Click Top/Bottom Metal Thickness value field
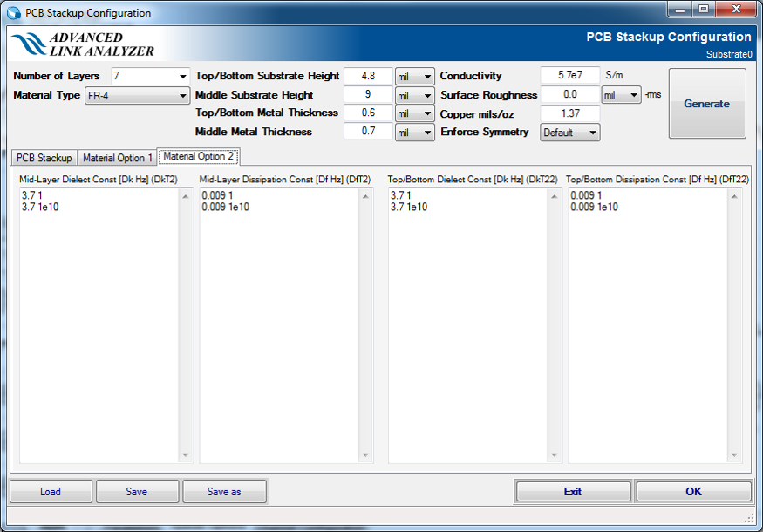763x532 pixels. 368,113
